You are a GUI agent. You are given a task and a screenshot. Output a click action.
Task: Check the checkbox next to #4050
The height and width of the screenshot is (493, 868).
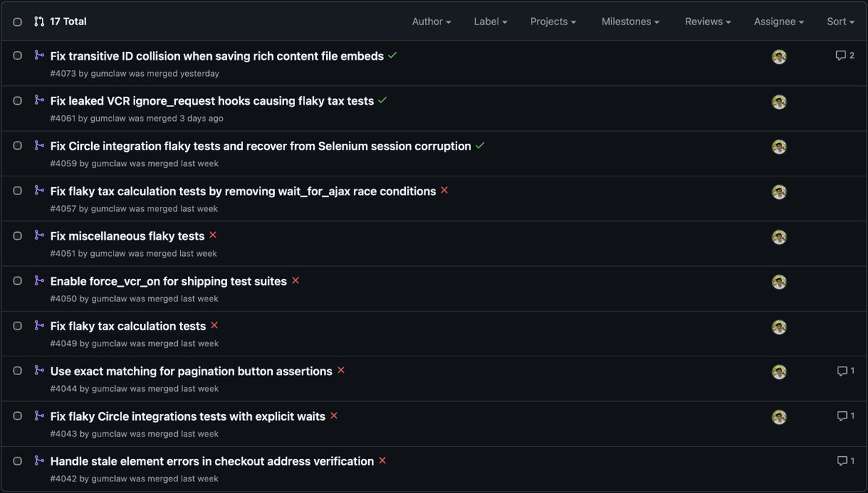[x=17, y=280]
